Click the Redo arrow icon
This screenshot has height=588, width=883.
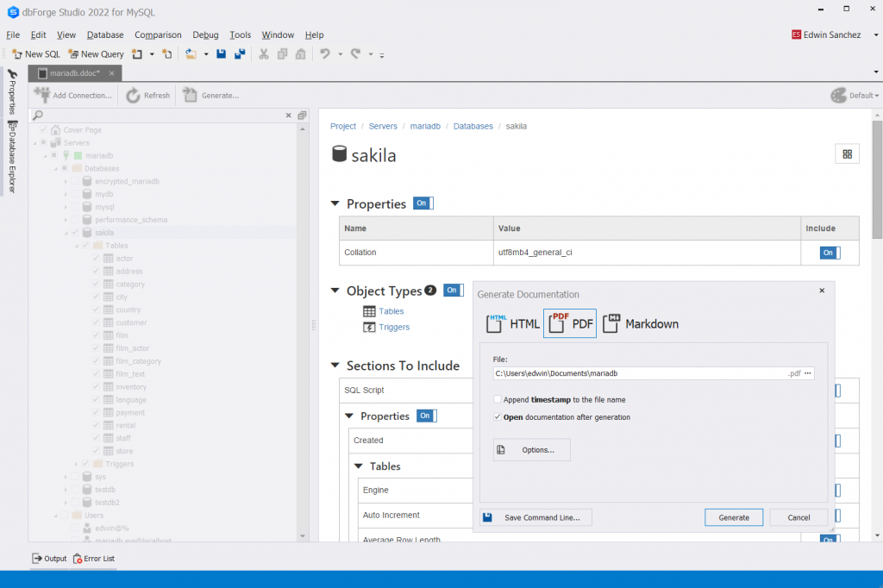(x=355, y=54)
